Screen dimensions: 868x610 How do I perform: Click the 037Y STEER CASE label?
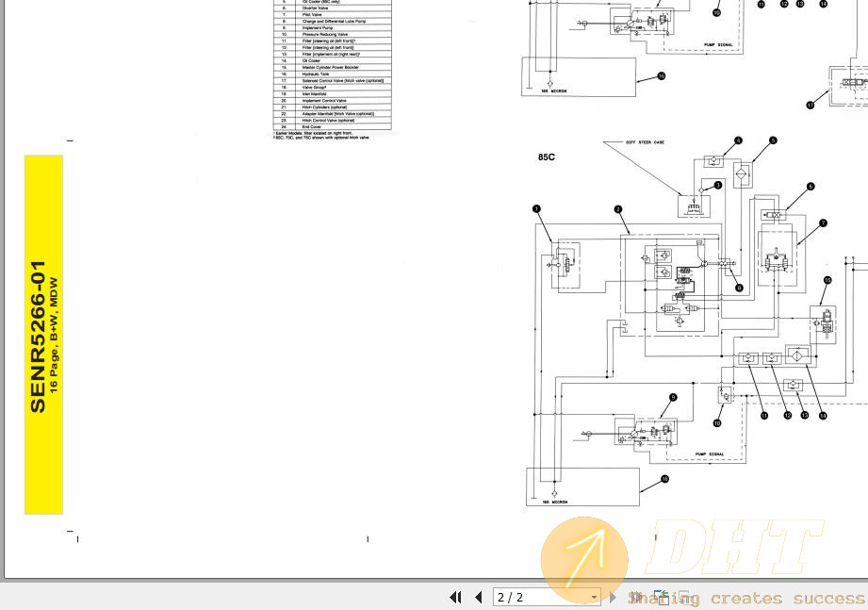pyautogui.click(x=644, y=141)
